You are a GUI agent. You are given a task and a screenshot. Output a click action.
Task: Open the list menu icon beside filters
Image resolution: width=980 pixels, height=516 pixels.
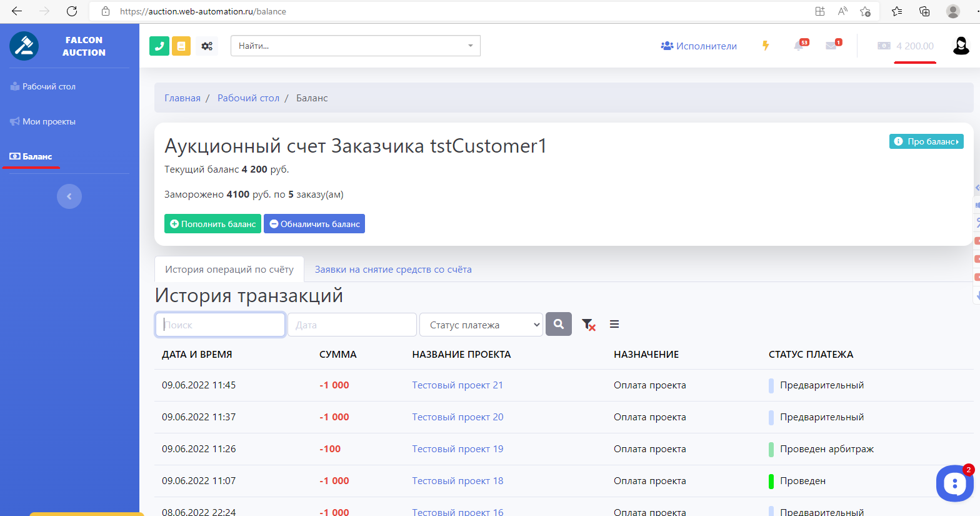614,324
